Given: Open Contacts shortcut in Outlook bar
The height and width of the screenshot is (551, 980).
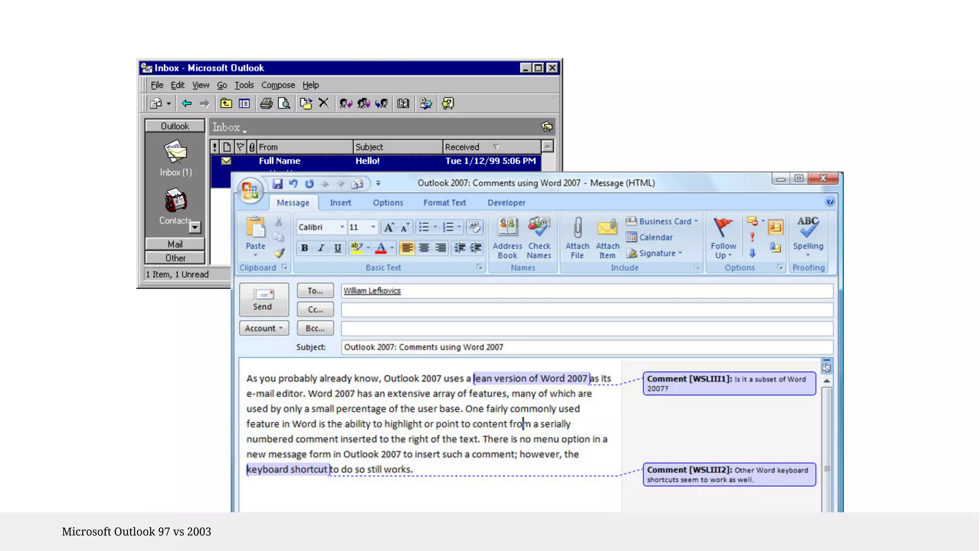Looking at the screenshot, I should point(176,206).
